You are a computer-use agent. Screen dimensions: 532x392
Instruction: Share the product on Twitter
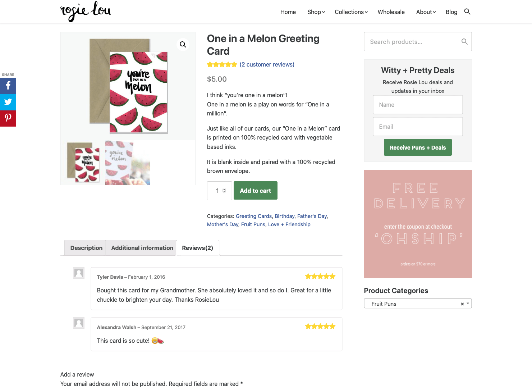(x=8, y=102)
